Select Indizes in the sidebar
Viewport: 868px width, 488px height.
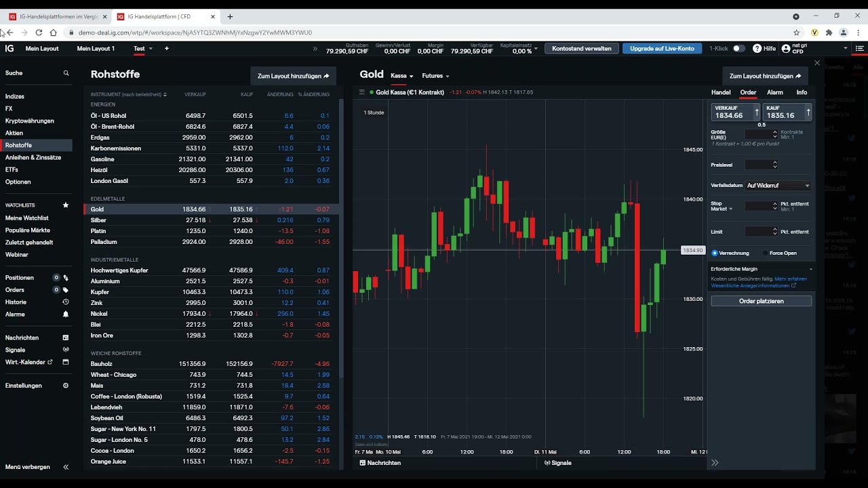tap(15, 97)
